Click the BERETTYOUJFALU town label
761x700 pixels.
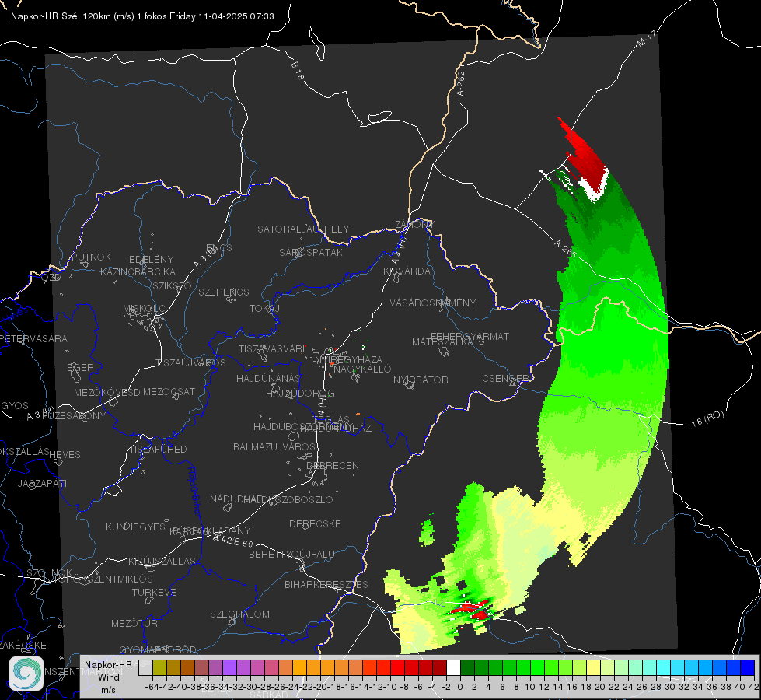tap(291, 555)
